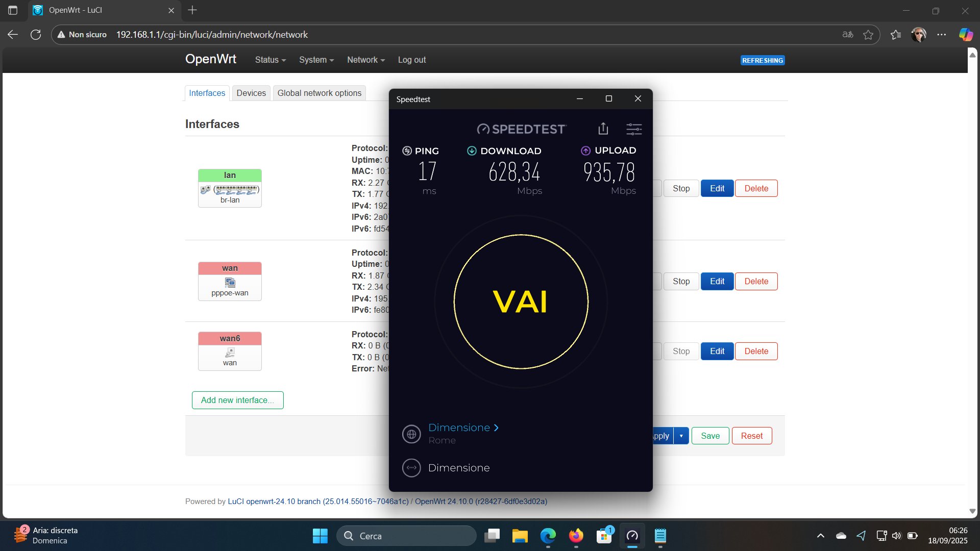Edit the wan interface
This screenshot has width=980, height=551.
[x=717, y=281]
